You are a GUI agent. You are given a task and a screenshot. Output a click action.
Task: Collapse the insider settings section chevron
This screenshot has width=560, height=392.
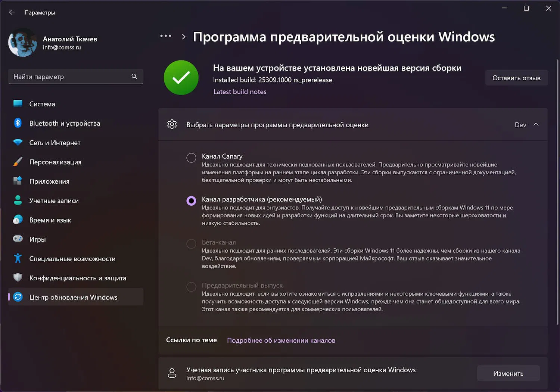(x=536, y=124)
